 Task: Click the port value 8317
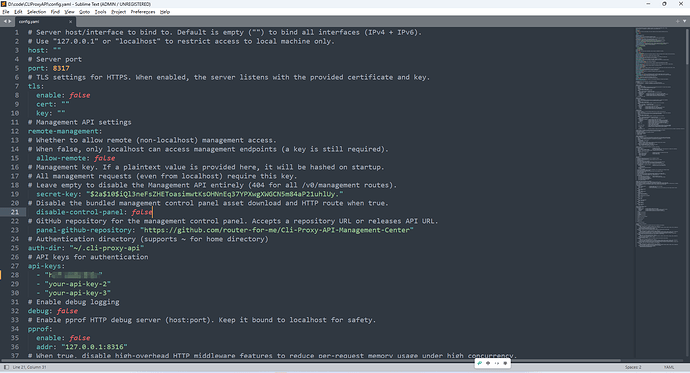[61, 68]
